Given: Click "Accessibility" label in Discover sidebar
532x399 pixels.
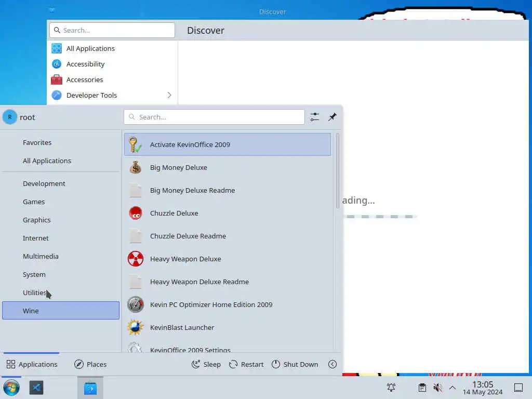Looking at the screenshot, I should pos(86,64).
